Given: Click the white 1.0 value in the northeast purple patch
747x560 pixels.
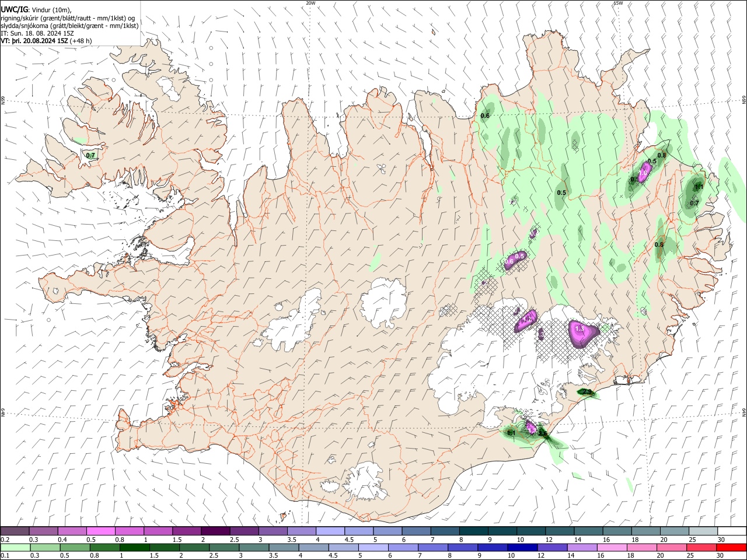Looking at the screenshot, I should tap(643, 174).
